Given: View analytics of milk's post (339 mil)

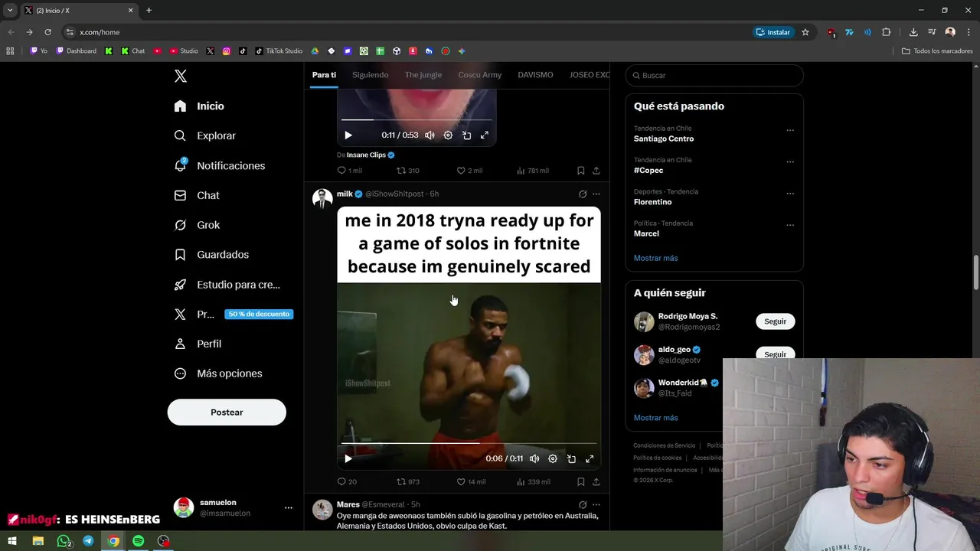Looking at the screenshot, I should pos(534,481).
